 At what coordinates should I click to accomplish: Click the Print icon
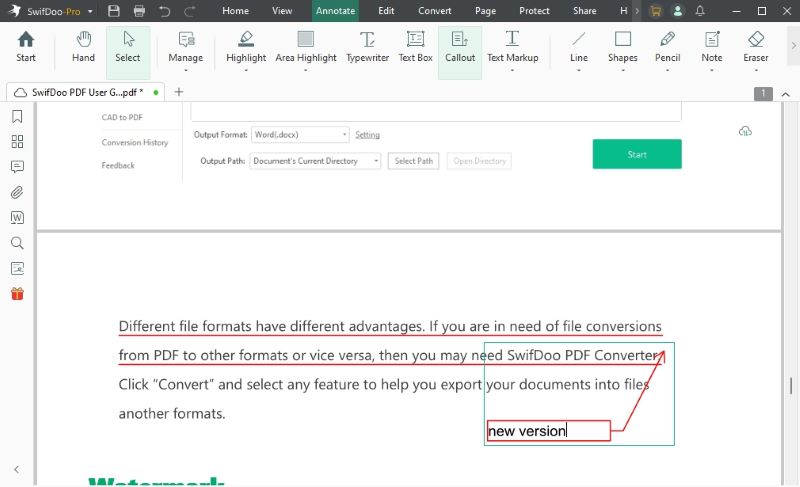[139, 11]
